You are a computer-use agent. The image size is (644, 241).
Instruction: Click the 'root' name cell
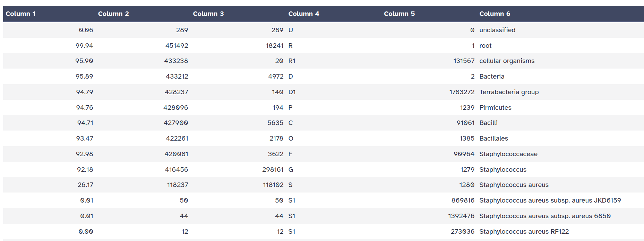click(485, 46)
